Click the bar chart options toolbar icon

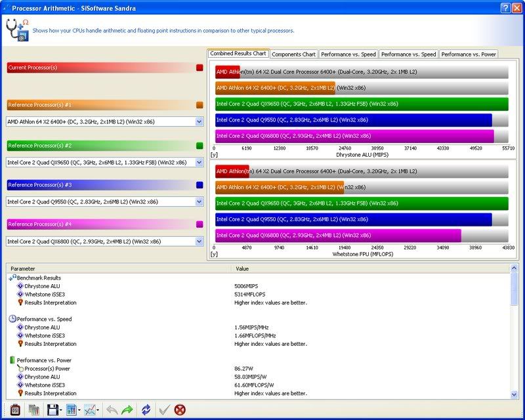[x=71, y=410]
